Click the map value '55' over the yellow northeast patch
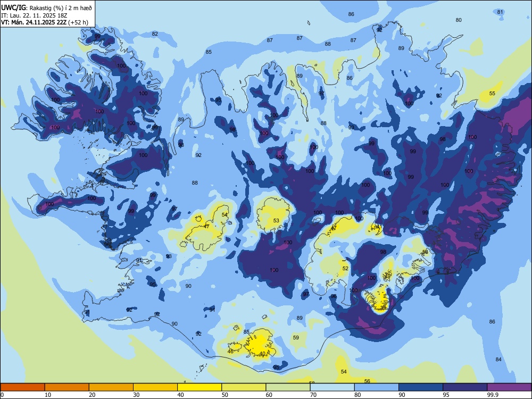 pyautogui.click(x=492, y=93)
